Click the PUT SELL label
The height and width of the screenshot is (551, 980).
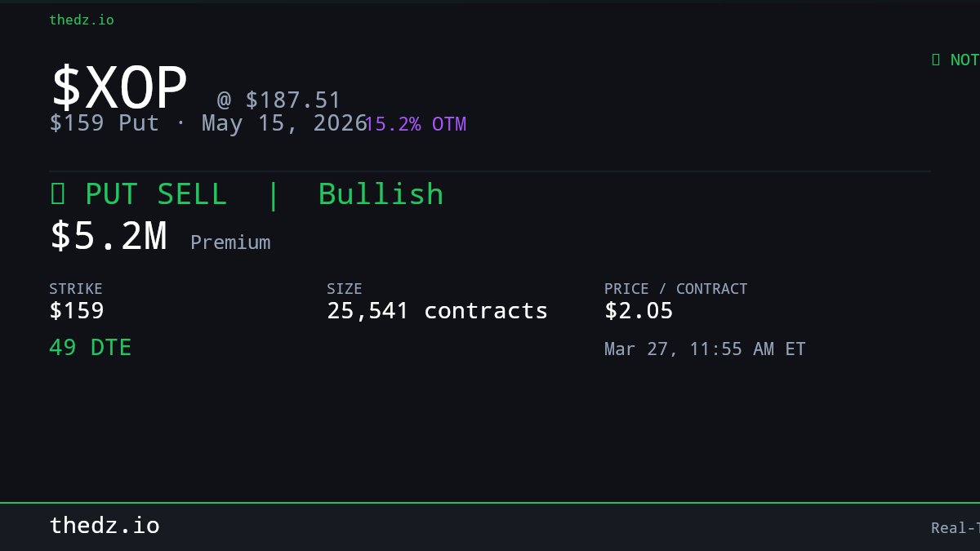[x=156, y=194]
